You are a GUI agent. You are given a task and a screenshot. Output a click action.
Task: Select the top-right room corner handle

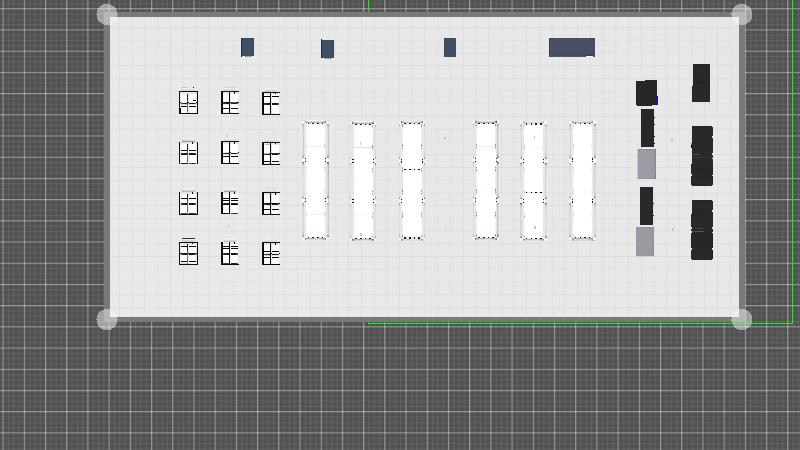tap(741, 14)
